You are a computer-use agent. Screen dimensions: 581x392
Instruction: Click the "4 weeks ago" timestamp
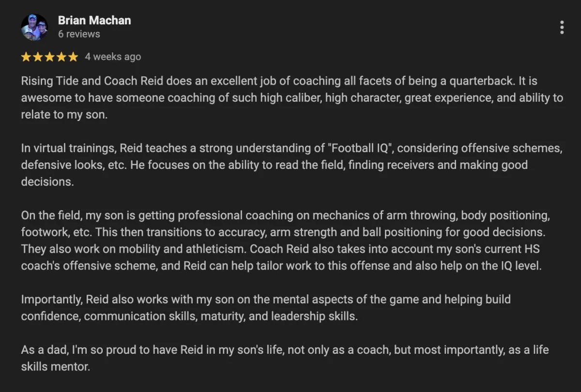pyautogui.click(x=113, y=57)
